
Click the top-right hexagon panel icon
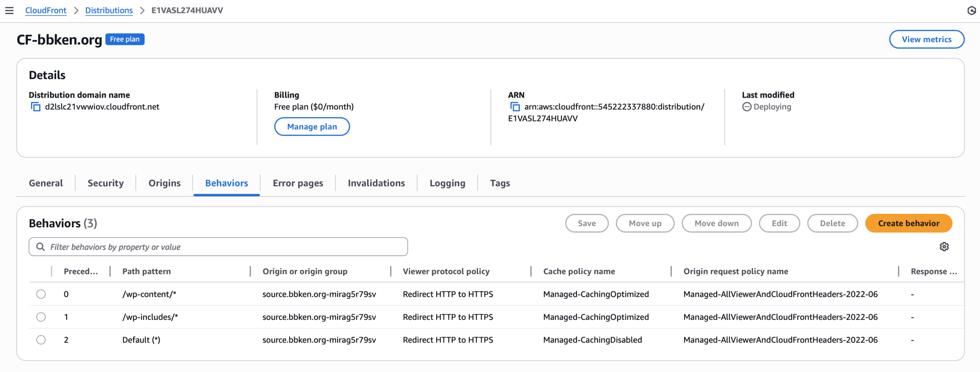point(971,10)
